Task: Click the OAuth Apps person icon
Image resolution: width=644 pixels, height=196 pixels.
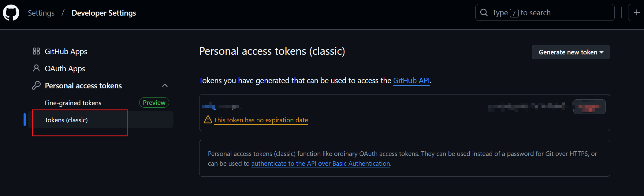Action: (36, 68)
